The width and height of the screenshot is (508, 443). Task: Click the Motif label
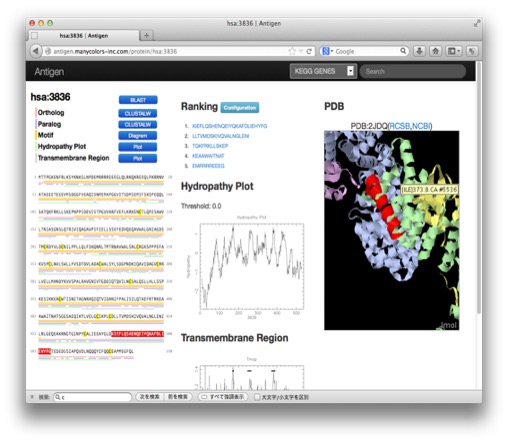(45, 135)
